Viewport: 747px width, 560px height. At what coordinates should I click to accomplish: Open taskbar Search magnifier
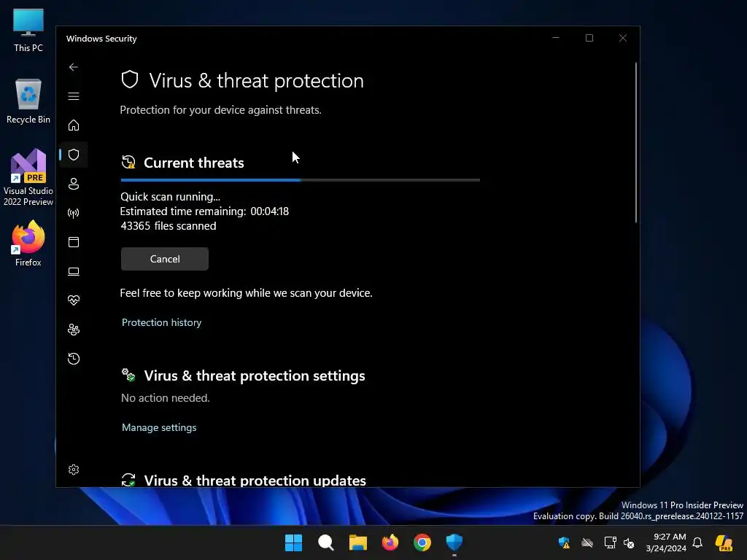coord(326,542)
